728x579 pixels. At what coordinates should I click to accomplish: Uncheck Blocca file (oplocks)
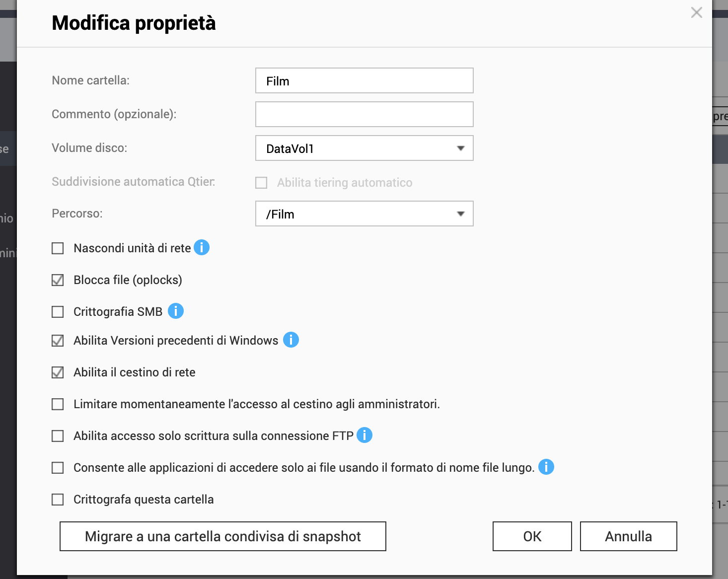(x=58, y=280)
